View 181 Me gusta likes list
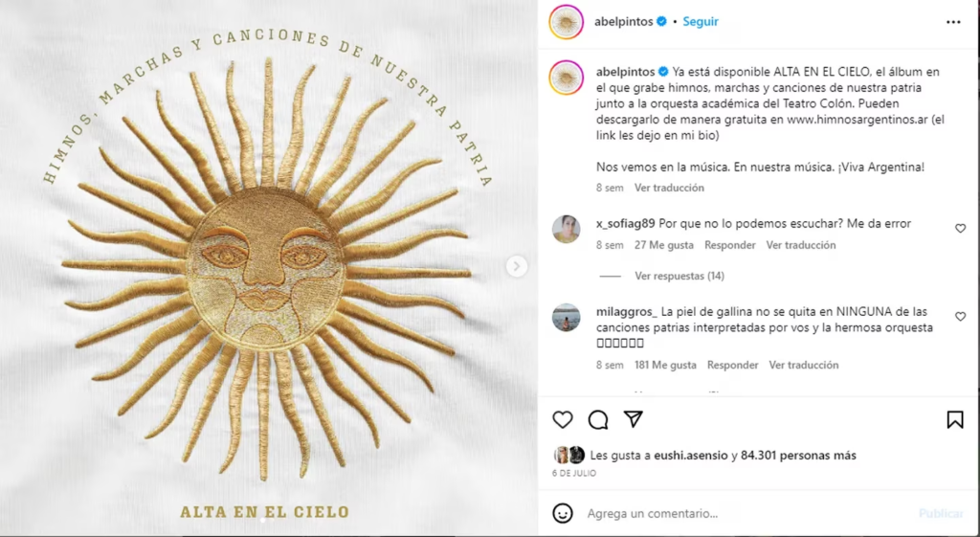The image size is (980, 537). pos(665,365)
